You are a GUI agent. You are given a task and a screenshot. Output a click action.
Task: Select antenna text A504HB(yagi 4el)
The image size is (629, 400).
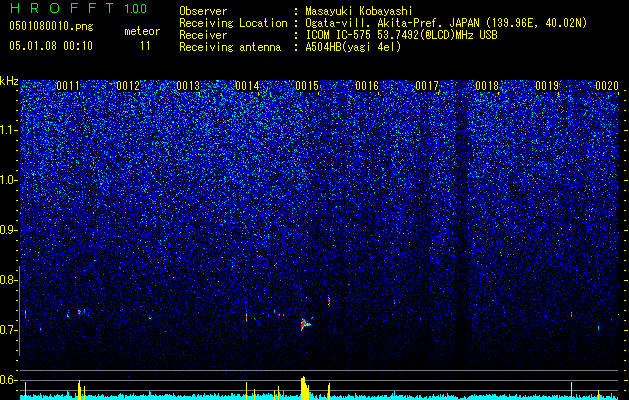[x=353, y=47]
